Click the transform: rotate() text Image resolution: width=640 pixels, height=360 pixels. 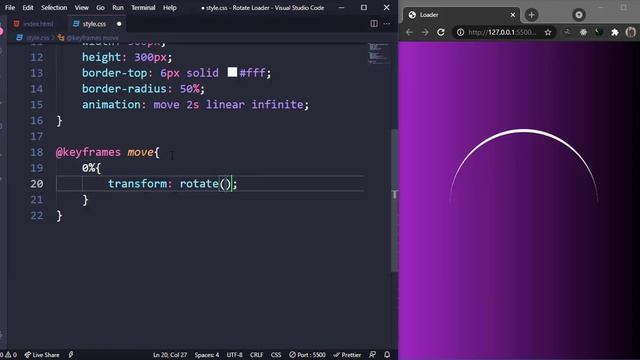[x=172, y=184]
